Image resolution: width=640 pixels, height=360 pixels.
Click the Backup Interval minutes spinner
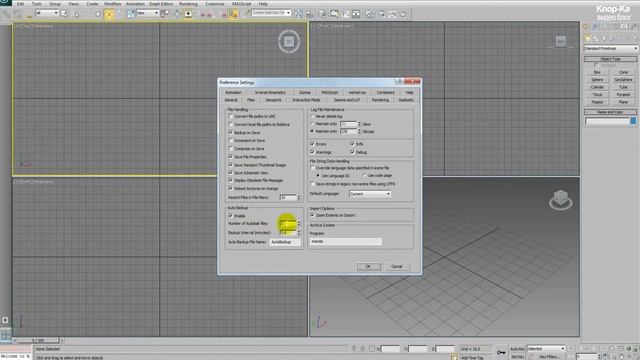(299, 232)
